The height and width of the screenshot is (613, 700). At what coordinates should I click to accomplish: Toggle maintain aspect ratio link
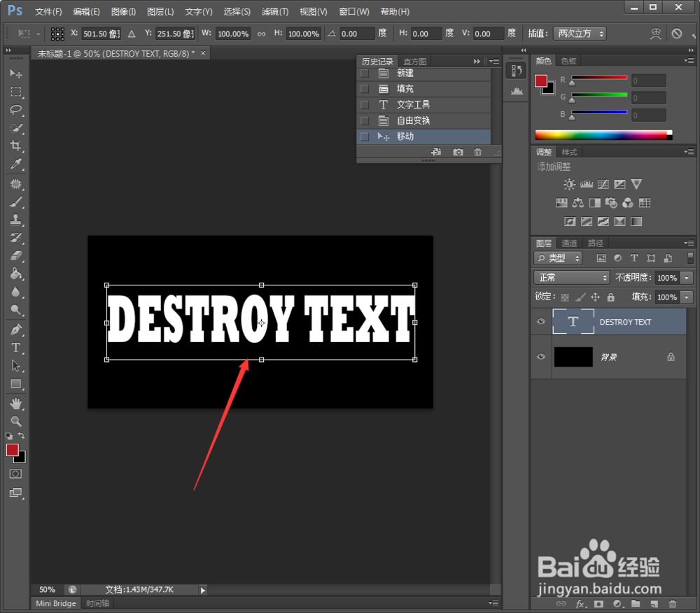tap(262, 34)
